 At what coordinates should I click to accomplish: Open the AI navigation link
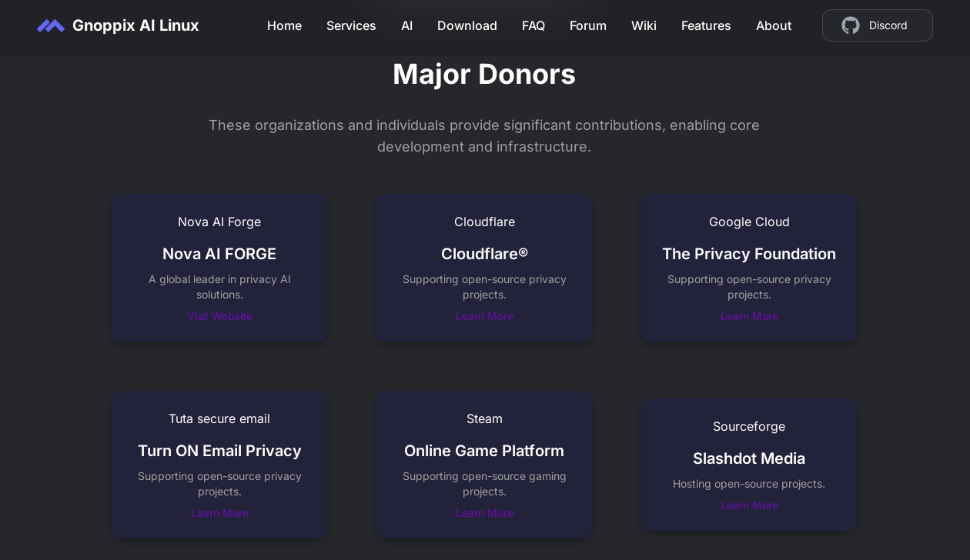[x=406, y=25]
